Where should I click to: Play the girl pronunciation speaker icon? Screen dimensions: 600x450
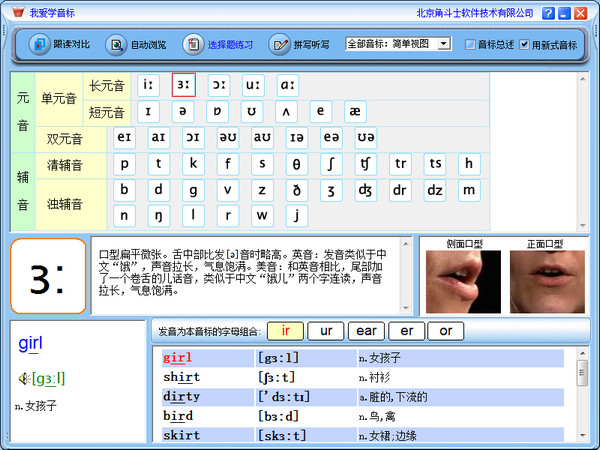22,378
